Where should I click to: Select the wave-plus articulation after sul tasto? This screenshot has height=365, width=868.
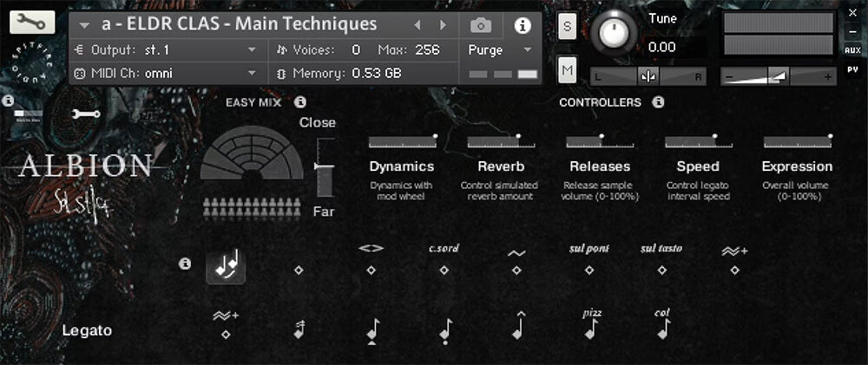coord(734,261)
